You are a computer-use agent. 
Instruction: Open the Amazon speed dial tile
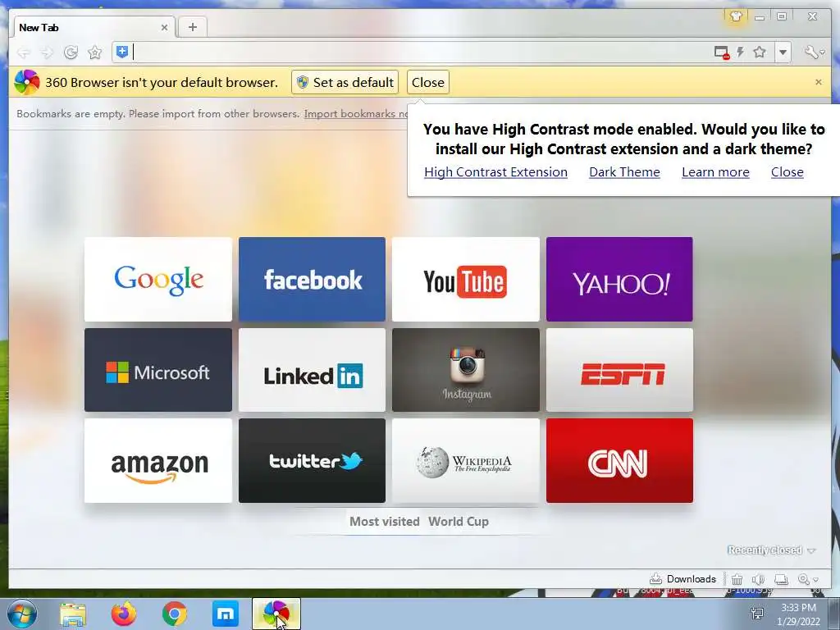(x=158, y=461)
